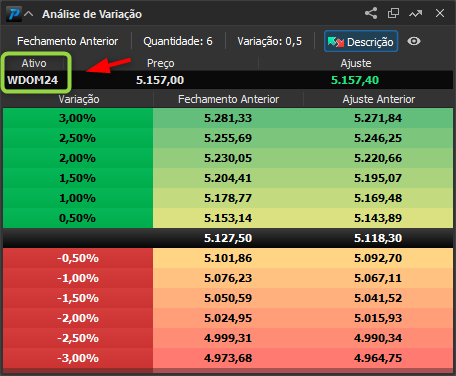Screen dimensions: 456x376
Task: Click the adjustment value 5.169,48
Action: (378, 198)
